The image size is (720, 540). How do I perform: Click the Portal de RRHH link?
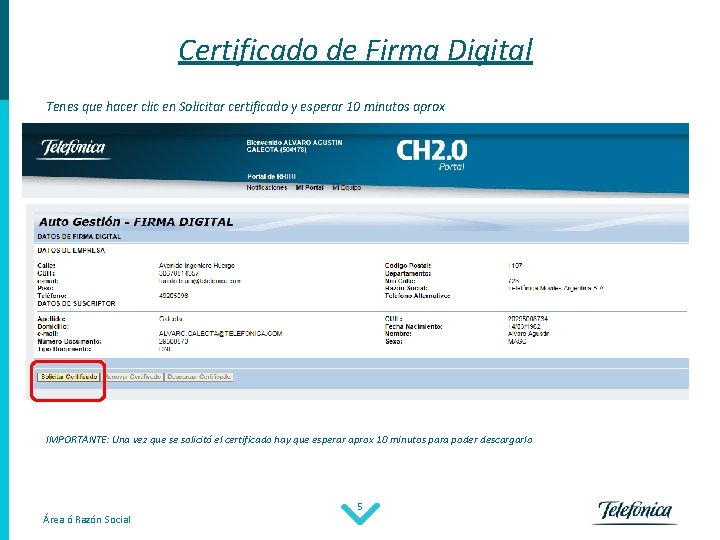[x=271, y=176]
